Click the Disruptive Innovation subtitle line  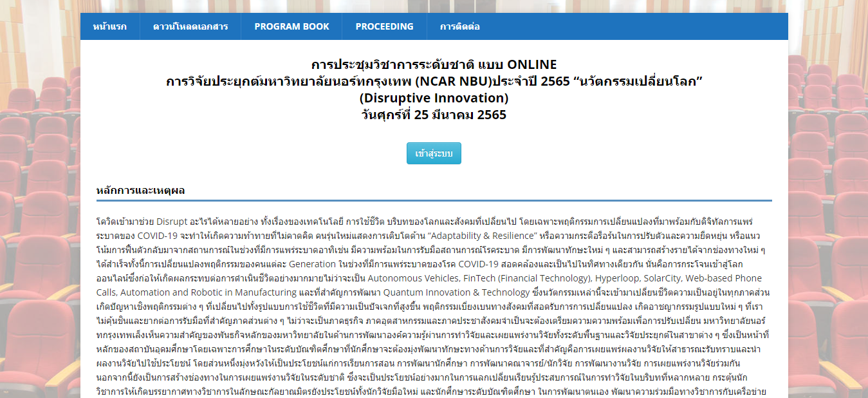pyautogui.click(x=434, y=99)
